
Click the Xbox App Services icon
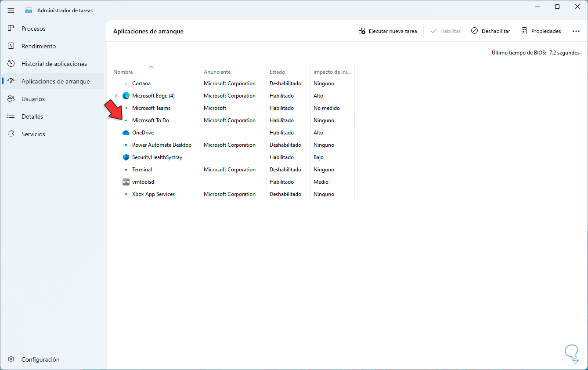tap(126, 194)
